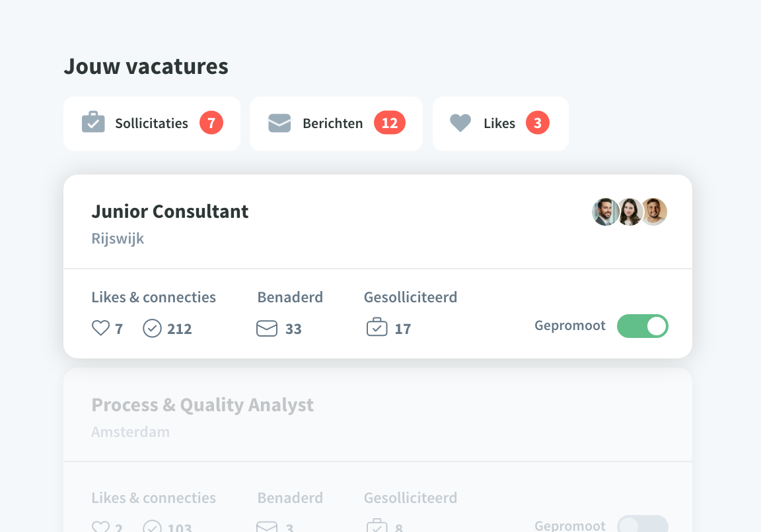Click the red badge with number 12

(389, 123)
